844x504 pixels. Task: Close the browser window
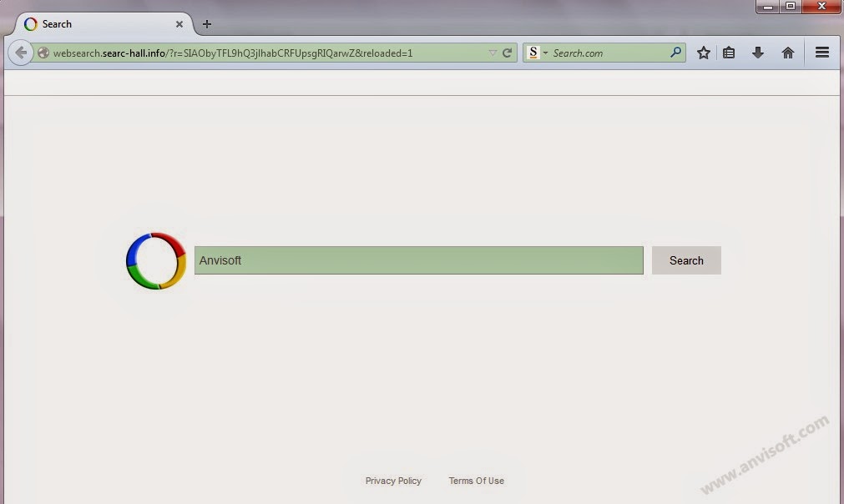tap(822, 7)
